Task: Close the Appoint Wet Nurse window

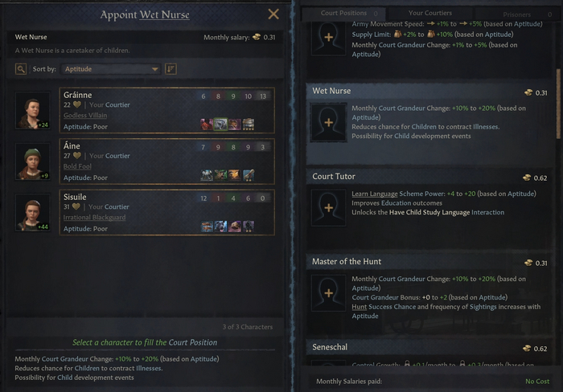Action: click(x=273, y=14)
